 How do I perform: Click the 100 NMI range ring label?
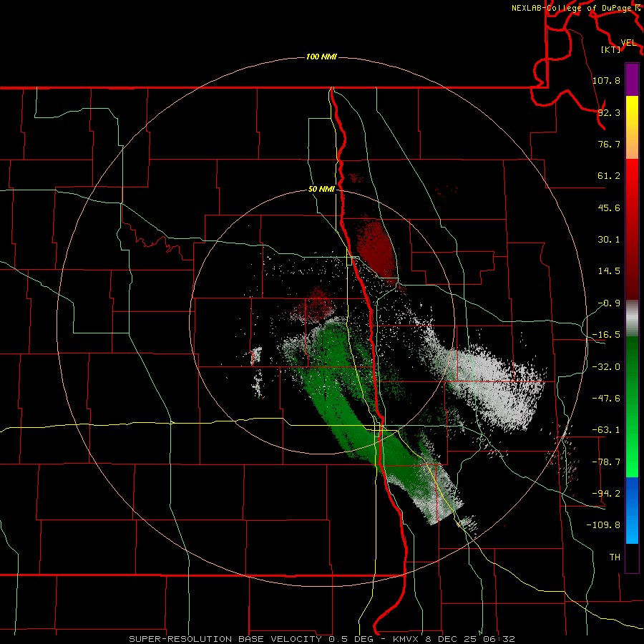[321, 57]
